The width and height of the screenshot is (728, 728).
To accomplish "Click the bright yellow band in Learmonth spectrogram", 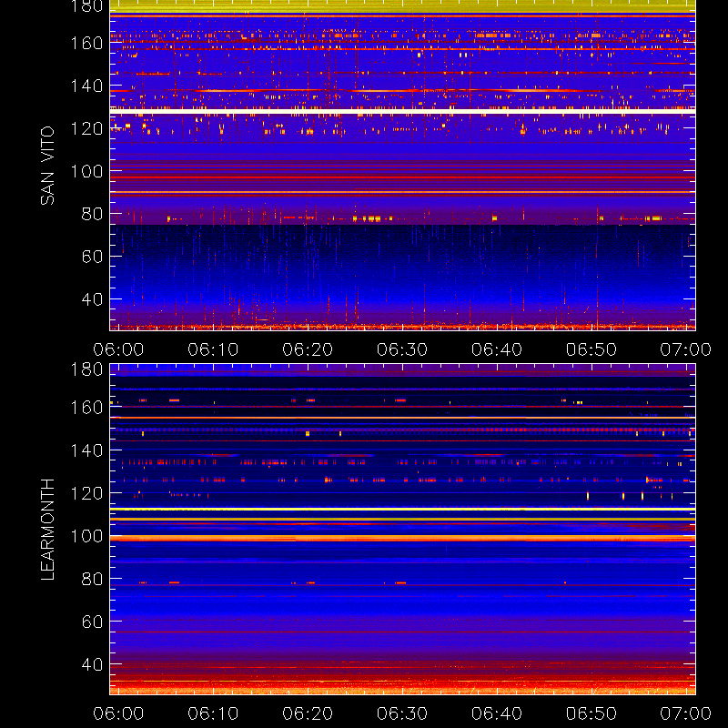I will click(x=402, y=510).
